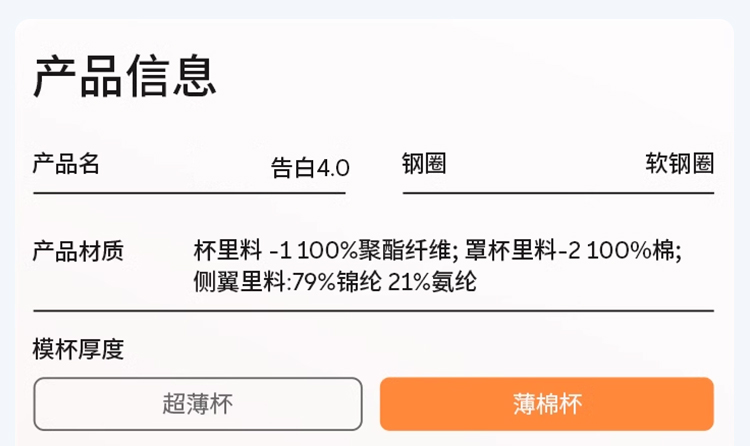This screenshot has height=446, width=750.
Task: Select the 告白4.0 product name value
Action: point(309,167)
